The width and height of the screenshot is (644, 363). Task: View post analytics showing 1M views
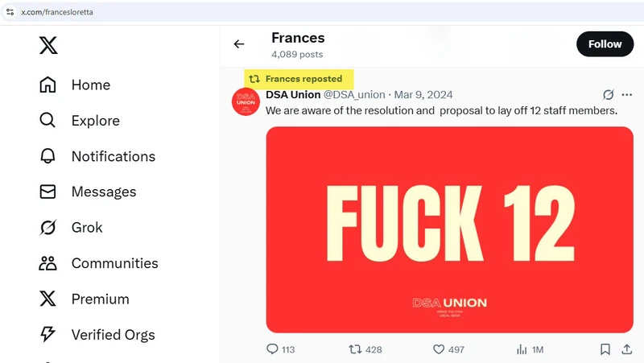tap(522, 349)
